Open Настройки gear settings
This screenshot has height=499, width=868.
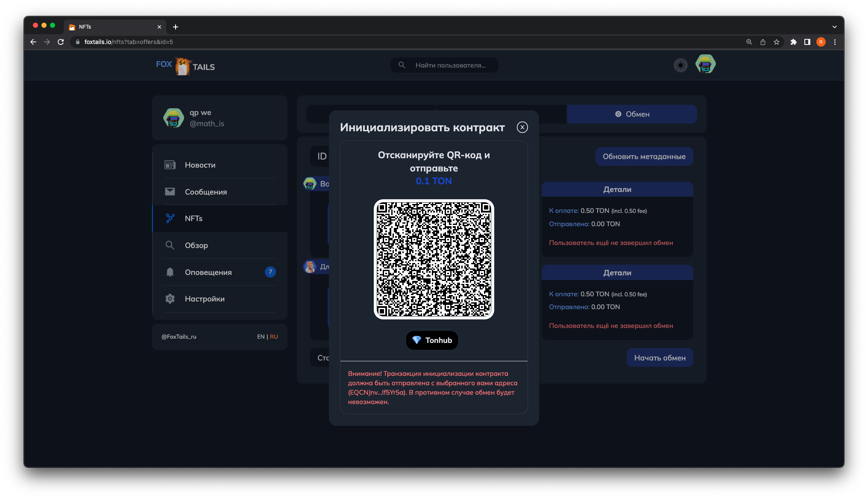pyautogui.click(x=204, y=299)
